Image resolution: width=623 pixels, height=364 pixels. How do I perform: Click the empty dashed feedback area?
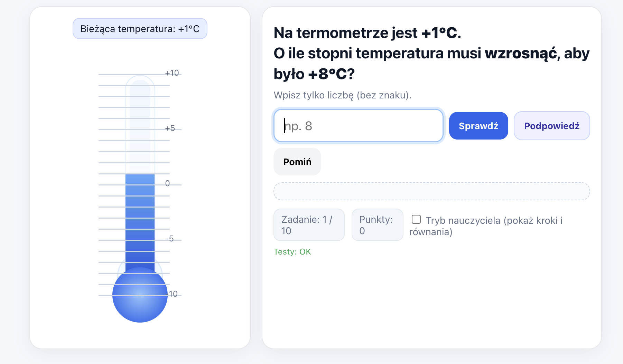(x=431, y=191)
